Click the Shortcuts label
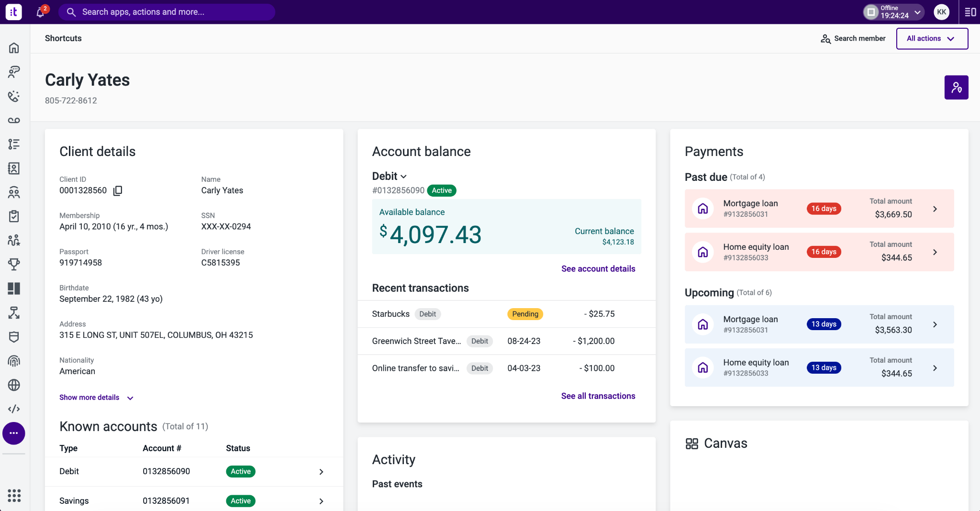 pyautogui.click(x=63, y=38)
